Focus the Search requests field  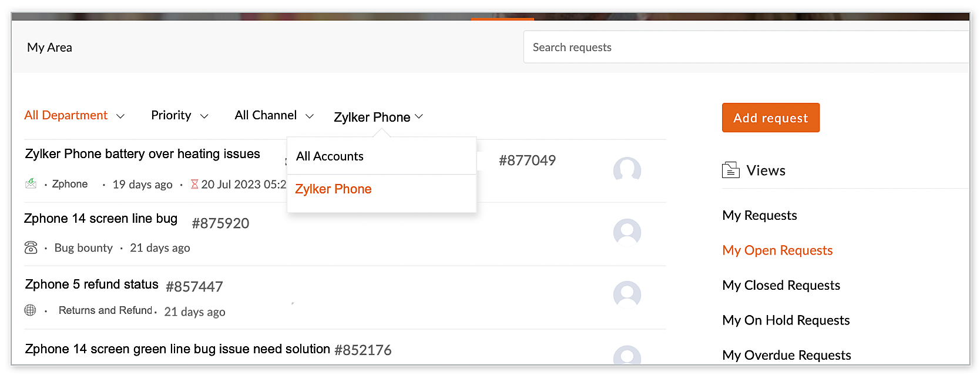[x=746, y=47]
